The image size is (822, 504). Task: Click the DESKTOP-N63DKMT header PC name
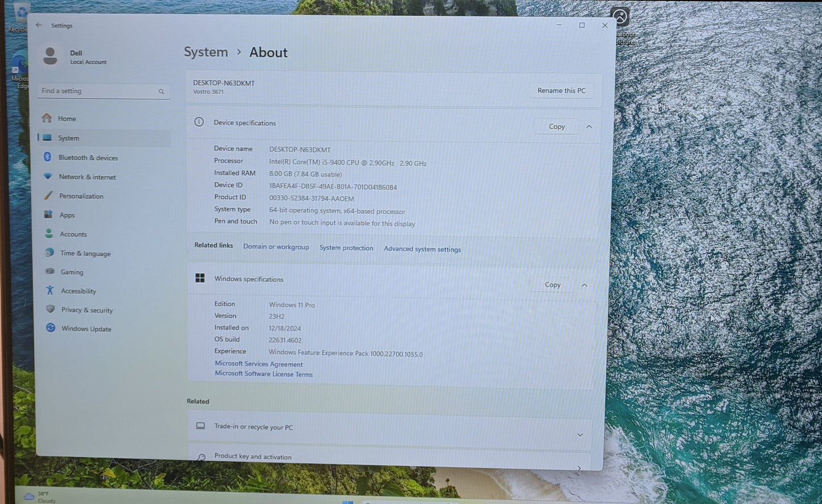(224, 83)
